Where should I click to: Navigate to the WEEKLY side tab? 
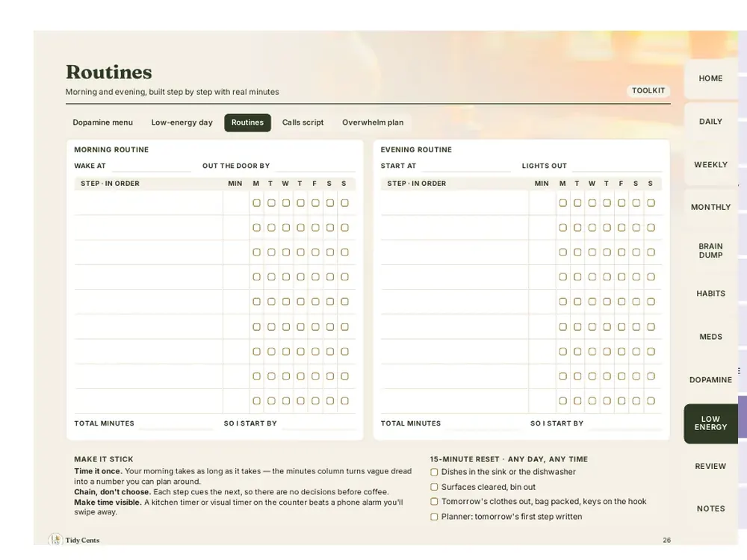[711, 165]
